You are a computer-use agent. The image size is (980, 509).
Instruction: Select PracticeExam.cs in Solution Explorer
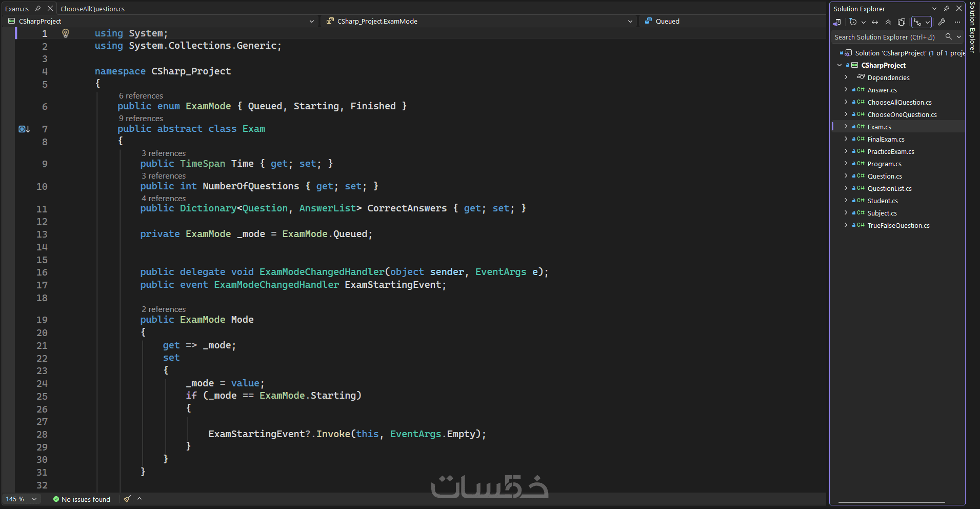point(891,151)
